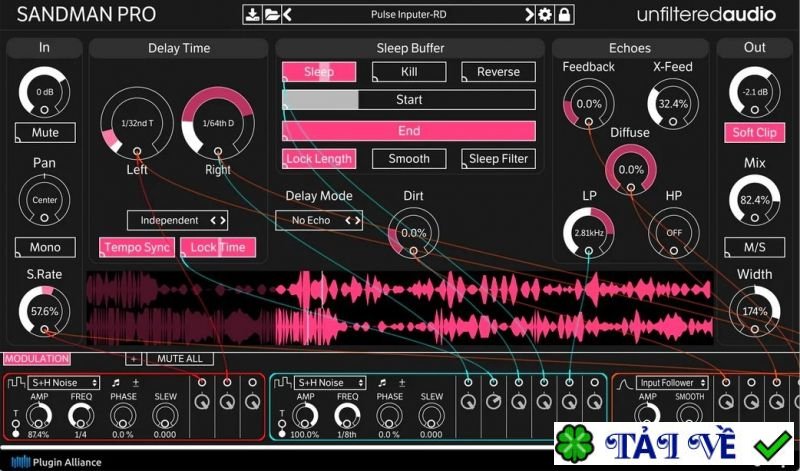Open the Independent delay link selector
800x471 pixels.
177,220
